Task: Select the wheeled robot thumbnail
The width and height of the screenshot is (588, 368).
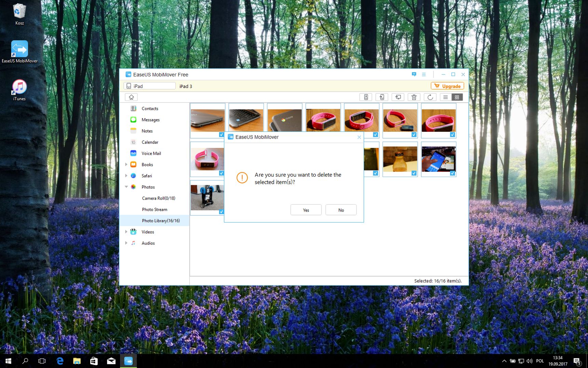Action: click(208, 198)
